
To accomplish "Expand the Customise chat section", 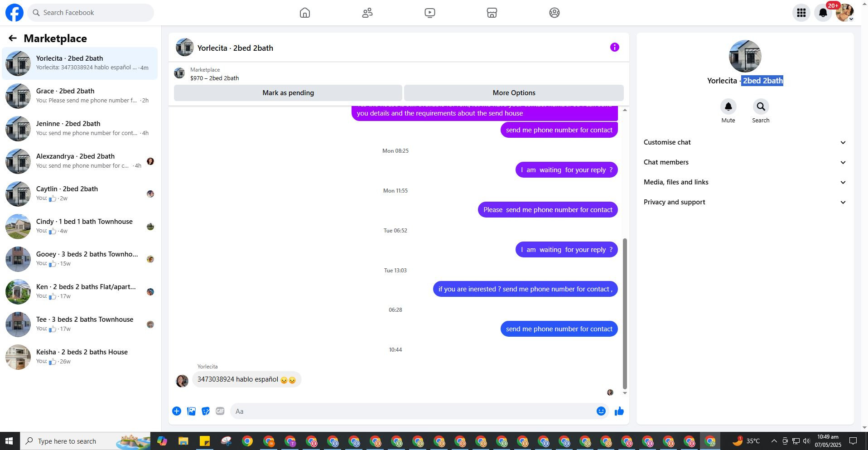I will coord(745,142).
